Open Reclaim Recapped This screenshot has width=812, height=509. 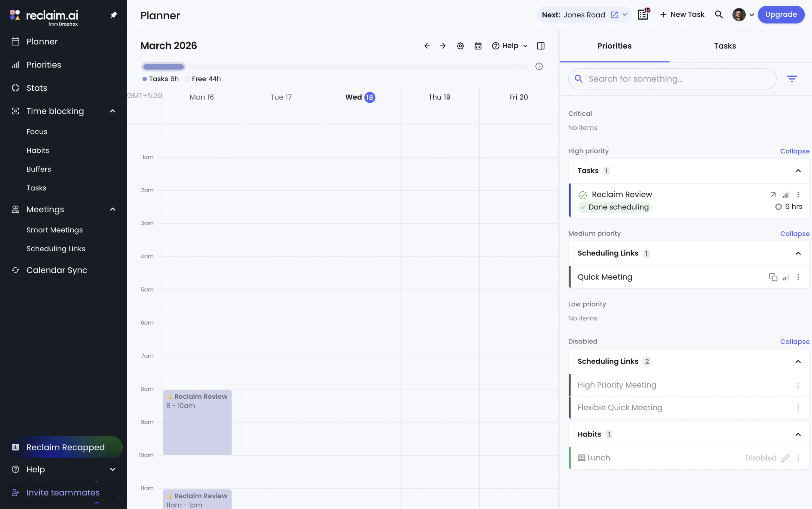pyautogui.click(x=64, y=447)
